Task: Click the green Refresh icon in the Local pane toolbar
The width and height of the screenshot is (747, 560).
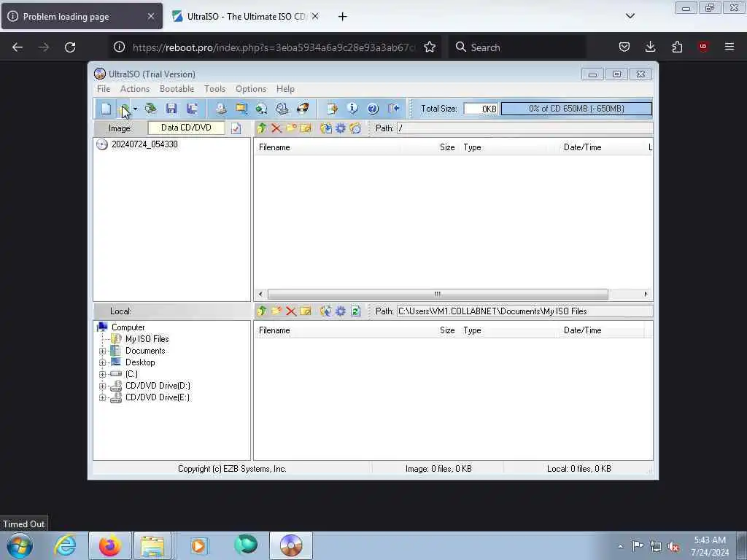Action: point(355,311)
